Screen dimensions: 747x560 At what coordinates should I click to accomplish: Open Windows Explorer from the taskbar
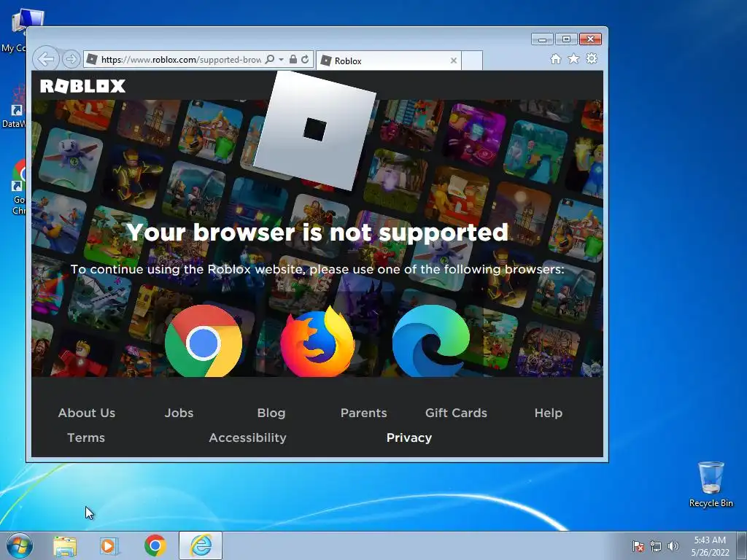click(65, 545)
